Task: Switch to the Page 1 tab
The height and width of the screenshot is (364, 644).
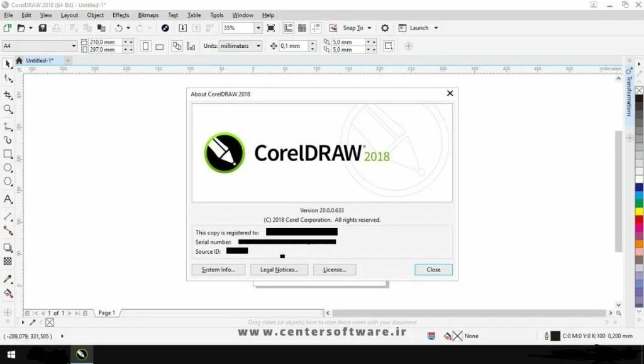Action: click(x=106, y=313)
